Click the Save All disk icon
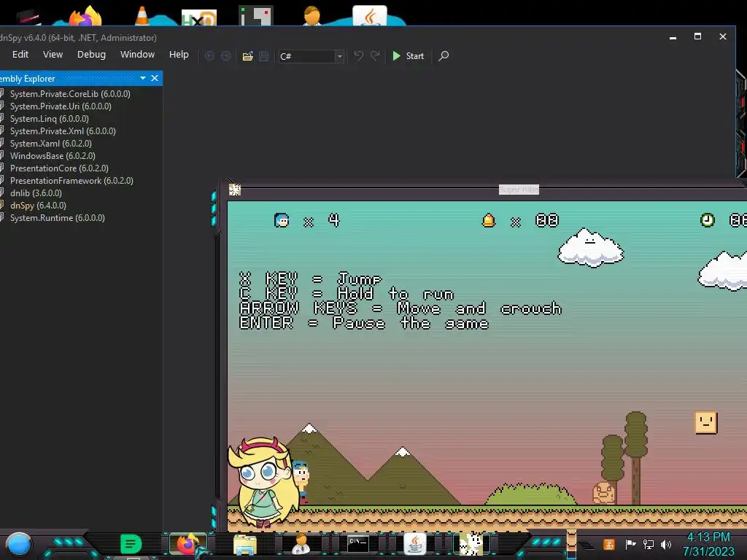747x560 pixels. 264,56
